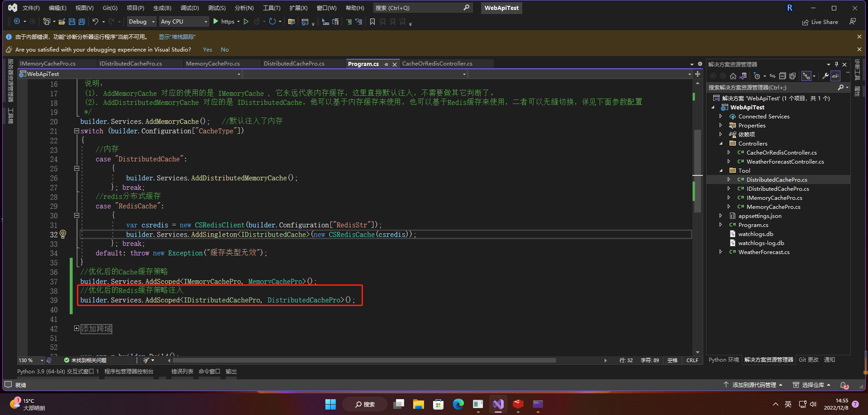This screenshot has width=868, height=415.
Task: Click the Find in Files folder-search icon
Action: [291, 22]
